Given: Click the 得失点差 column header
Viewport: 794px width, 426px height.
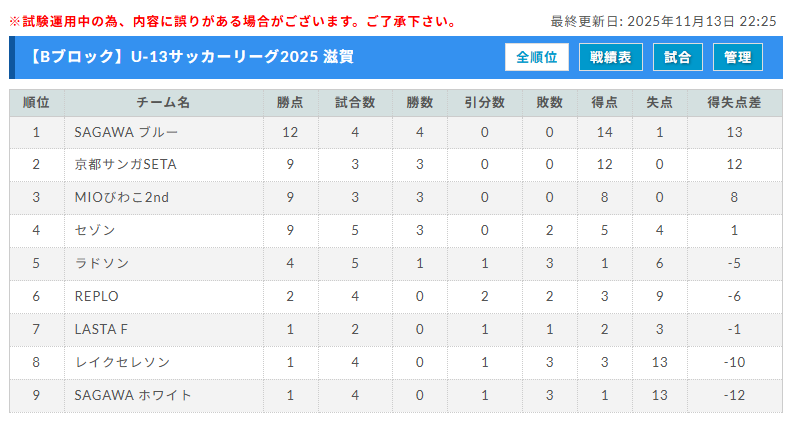Looking at the screenshot, I should 734,103.
